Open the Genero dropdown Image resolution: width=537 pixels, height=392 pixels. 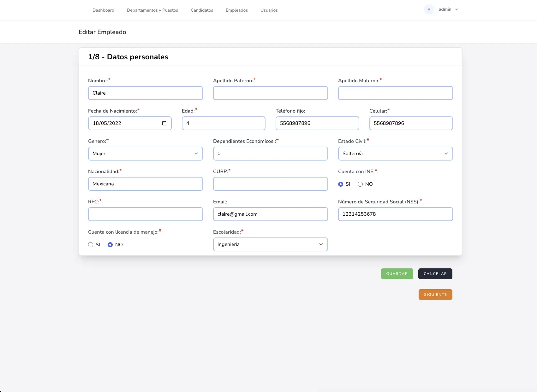click(146, 154)
